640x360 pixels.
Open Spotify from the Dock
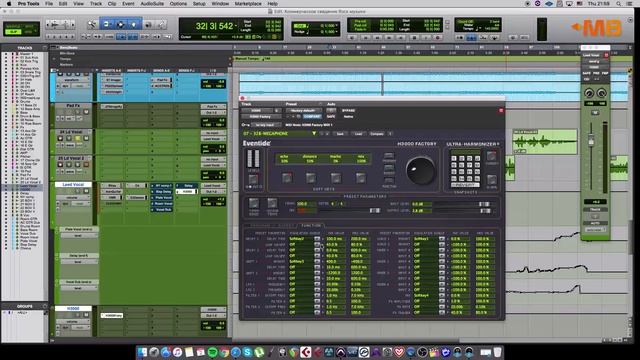[212, 352]
